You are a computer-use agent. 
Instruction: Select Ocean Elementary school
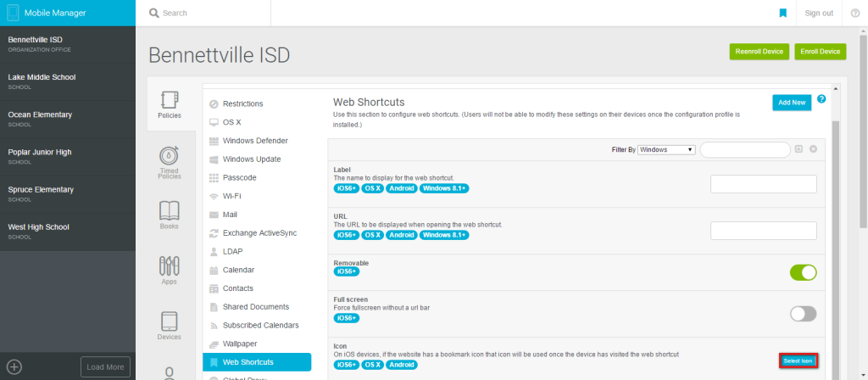[68, 119]
